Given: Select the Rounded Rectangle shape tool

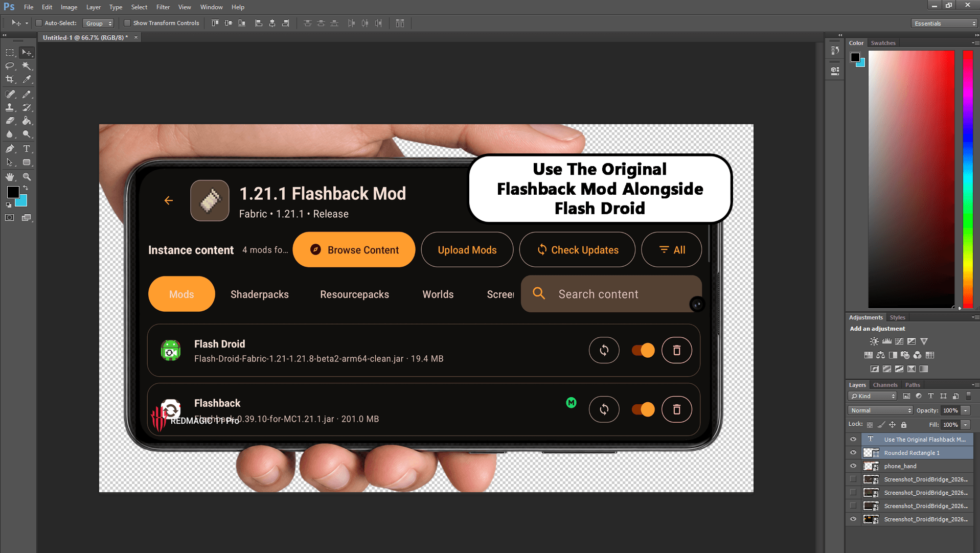Looking at the screenshot, I should [27, 163].
